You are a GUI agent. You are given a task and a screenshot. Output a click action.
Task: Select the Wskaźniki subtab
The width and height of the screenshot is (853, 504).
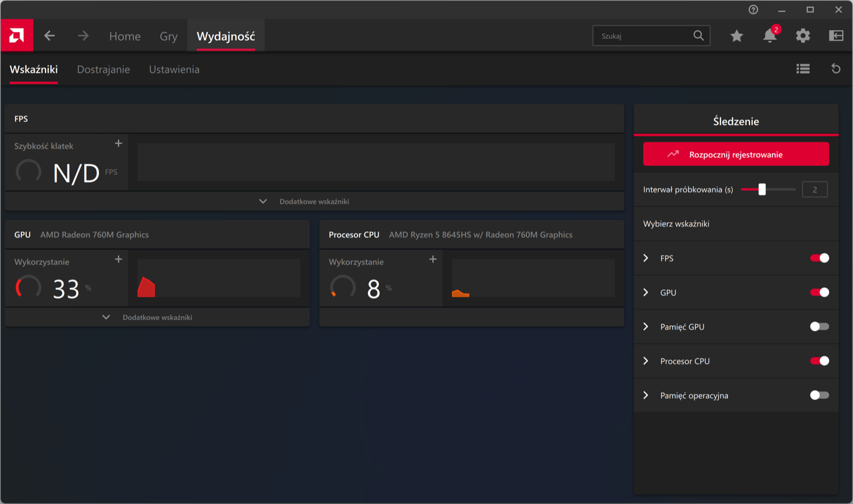[34, 69]
